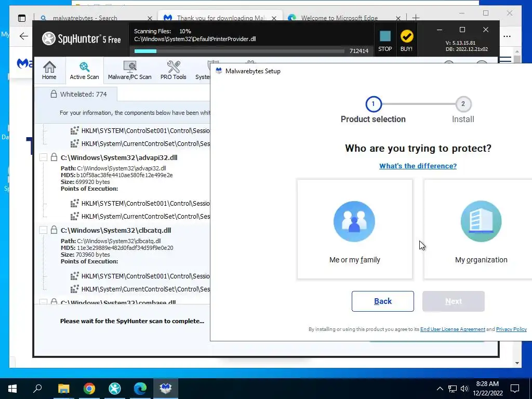The image size is (532, 399).
Task: Go back in Edge browser
Action: (x=24, y=36)
